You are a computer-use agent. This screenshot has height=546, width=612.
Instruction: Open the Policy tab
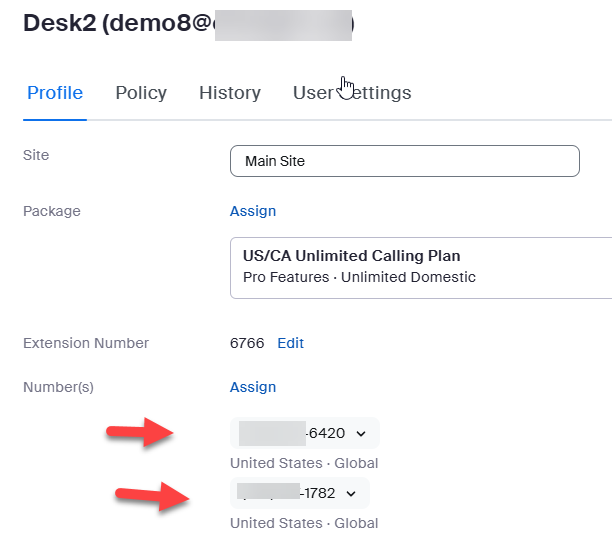pos(141,93)
